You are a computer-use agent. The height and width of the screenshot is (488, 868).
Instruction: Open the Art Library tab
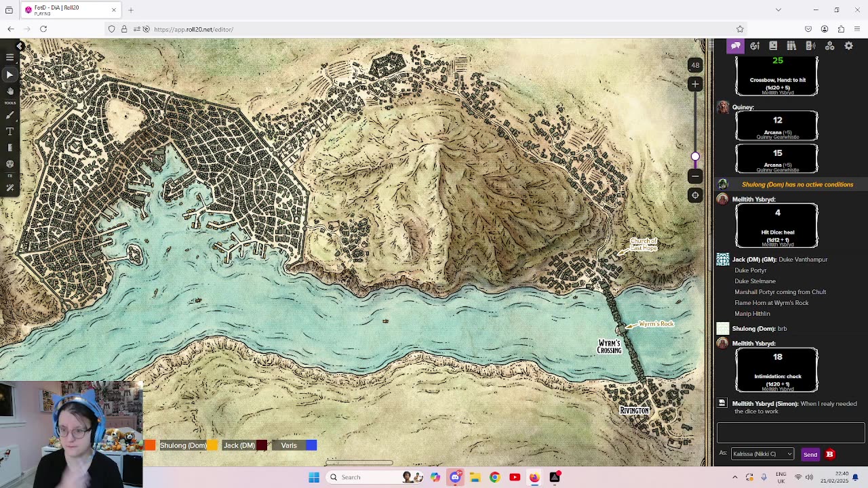755,45
